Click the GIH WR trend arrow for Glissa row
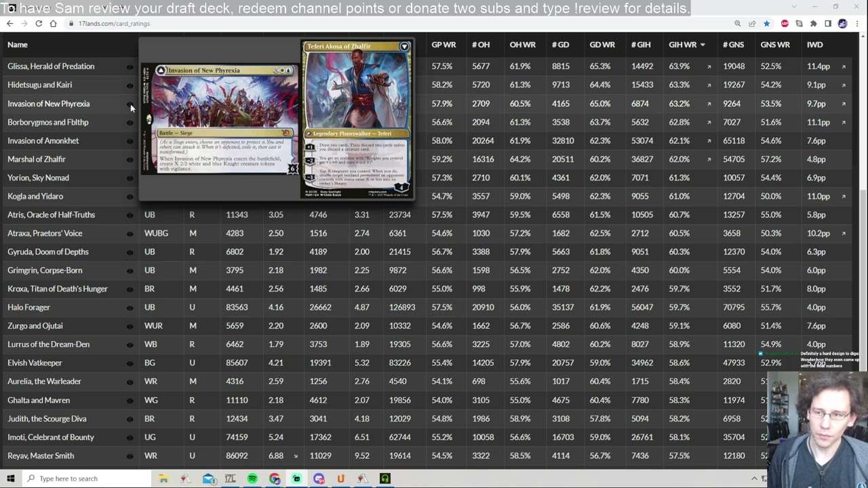The width and height of the screenshot is (868, 488). coord(709,66)
